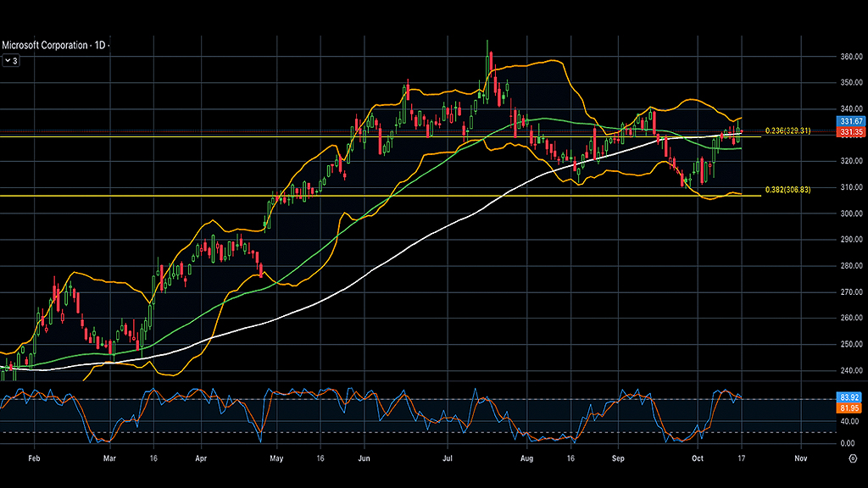The height and width of the screenshot is (488, 868).
Task: Click the 17 date axis label
Action: click(x=741, y=458)
